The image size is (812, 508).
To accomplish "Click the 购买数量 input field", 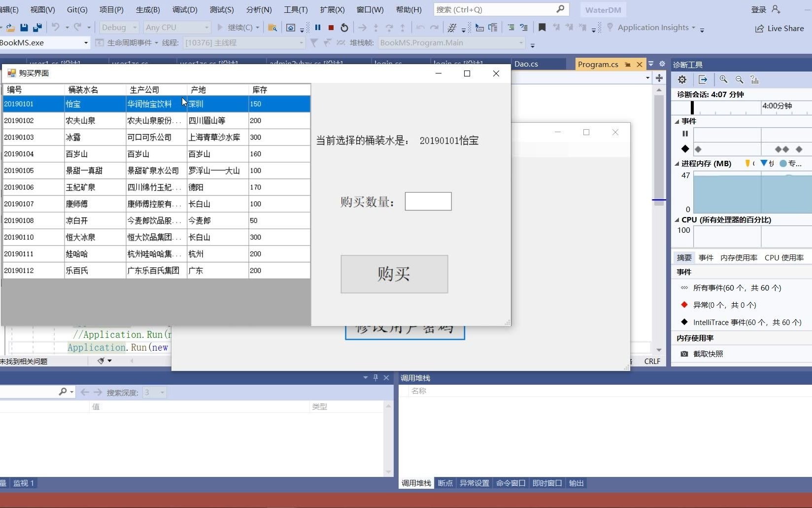I will 428,201.
